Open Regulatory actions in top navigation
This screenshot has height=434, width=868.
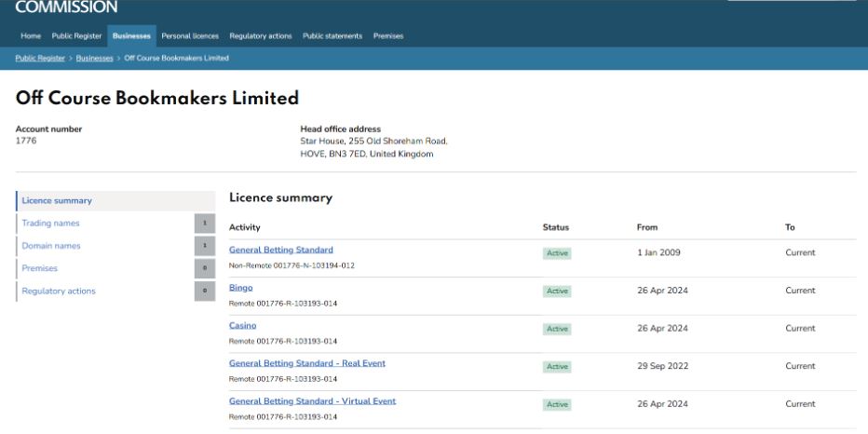click(x=261, y=36)
